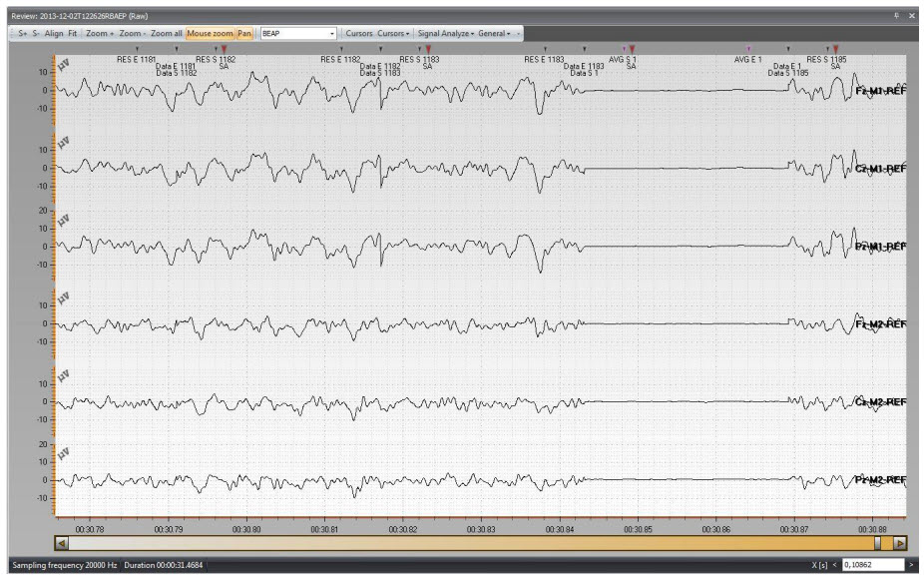Click the 00:30.82 time axis label
The height and width of the screenshot is (580, 924).
pyautogui.click(x=403, y=529)
